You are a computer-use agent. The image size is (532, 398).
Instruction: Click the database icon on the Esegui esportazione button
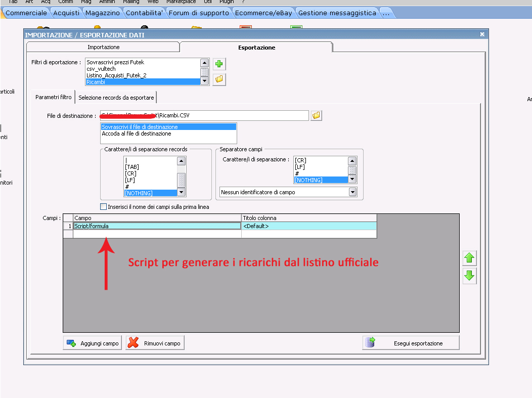point(370,343)
